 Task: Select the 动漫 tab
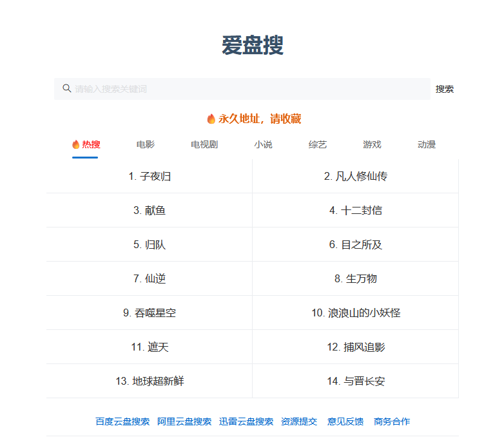[427, 144]
